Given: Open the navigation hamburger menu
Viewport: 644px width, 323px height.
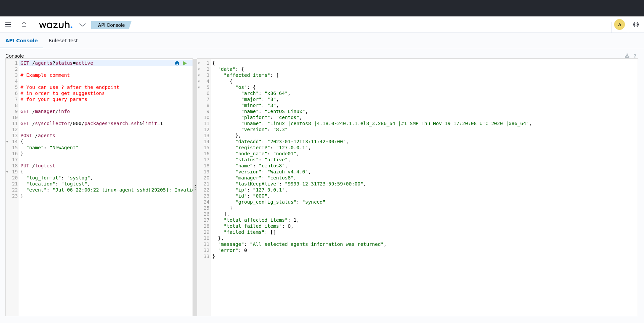Looking at the screenshot, I should (8, 24).
